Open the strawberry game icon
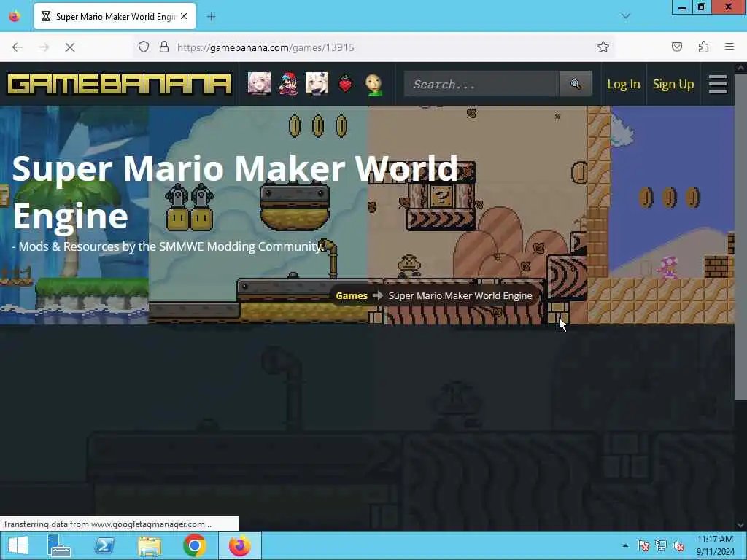747x560 pixels. pos(345,84)
